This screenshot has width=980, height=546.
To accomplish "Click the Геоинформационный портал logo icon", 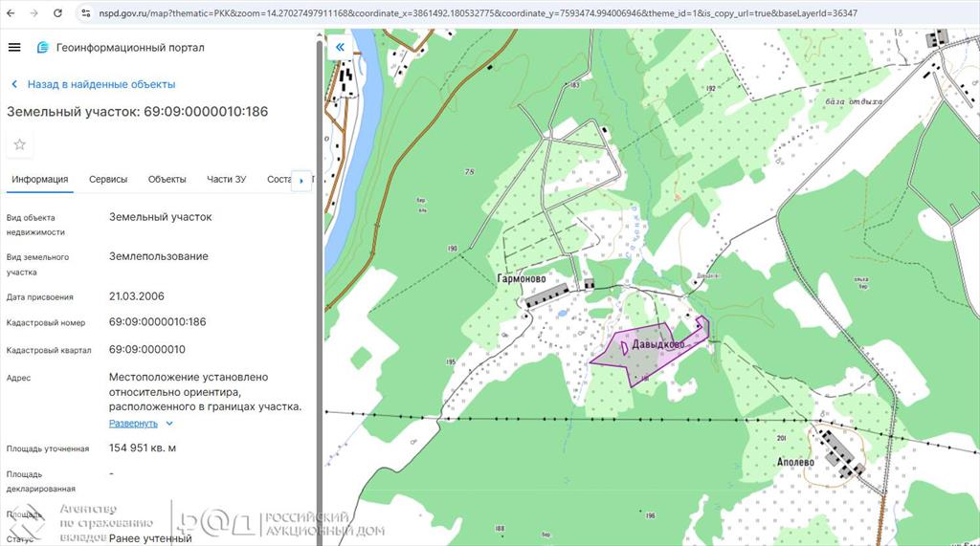I will [42, 48].
